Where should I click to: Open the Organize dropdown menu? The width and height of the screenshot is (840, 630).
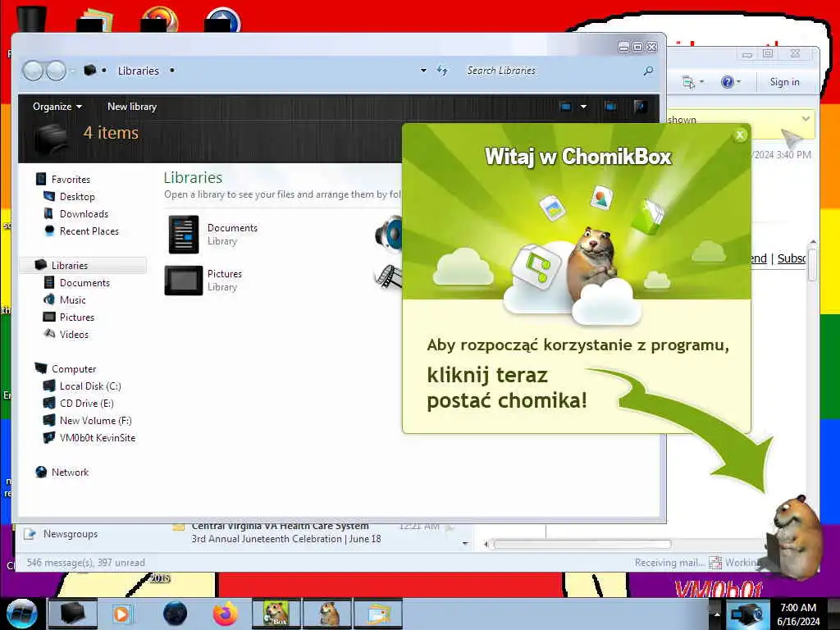click(57, 107)
